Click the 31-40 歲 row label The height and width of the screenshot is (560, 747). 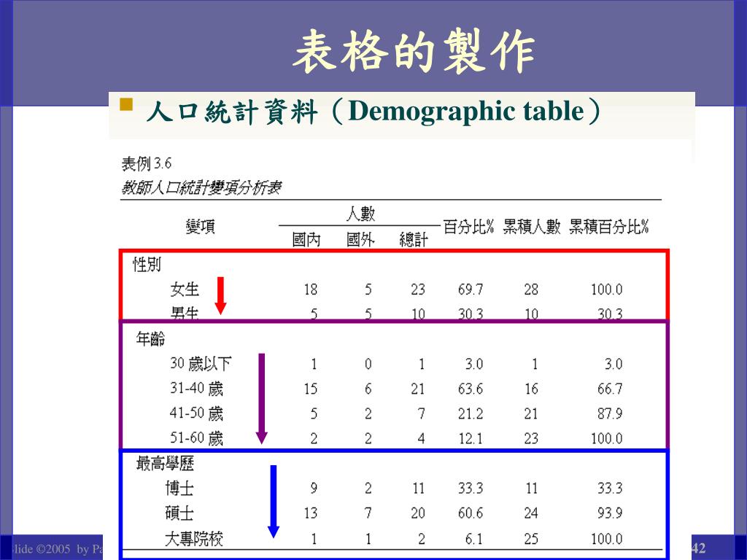196,389
